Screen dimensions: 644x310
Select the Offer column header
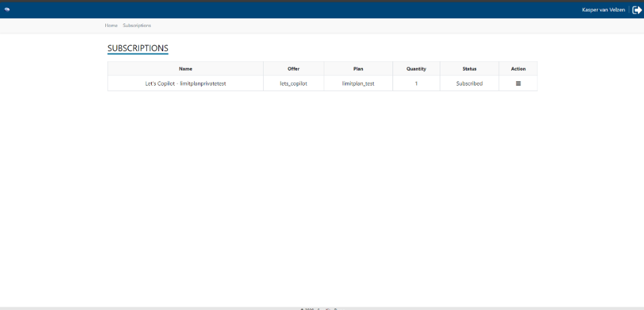click(x=293, y=69)
